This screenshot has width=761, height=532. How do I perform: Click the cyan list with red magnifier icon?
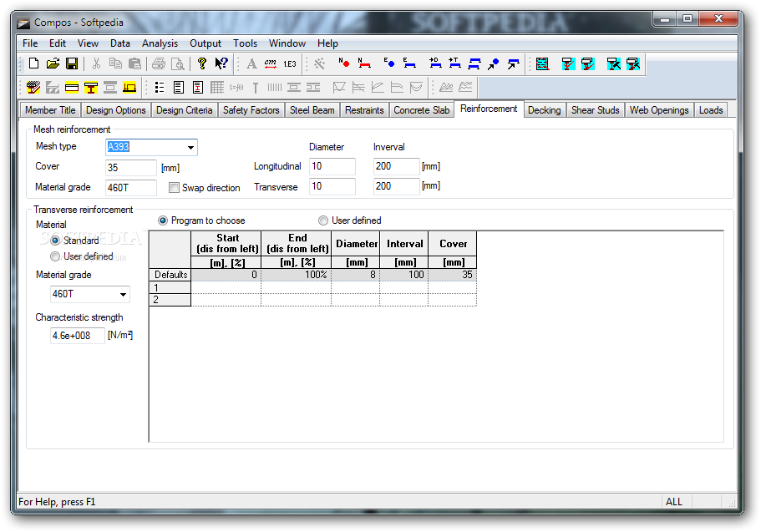(x=542, y=63)
